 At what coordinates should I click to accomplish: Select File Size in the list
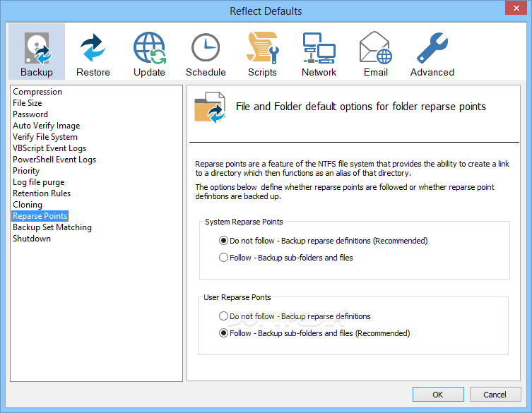[x=27, y=103]
